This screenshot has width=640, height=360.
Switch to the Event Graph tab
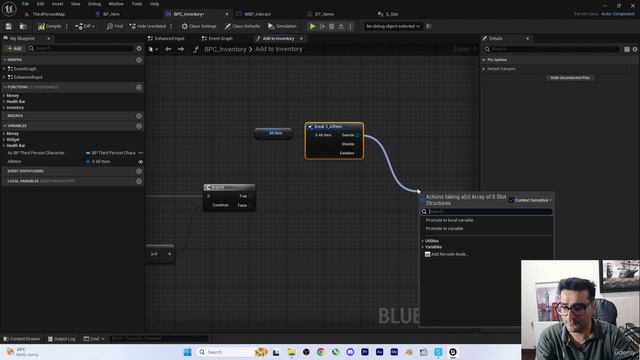tap(217, 38)
